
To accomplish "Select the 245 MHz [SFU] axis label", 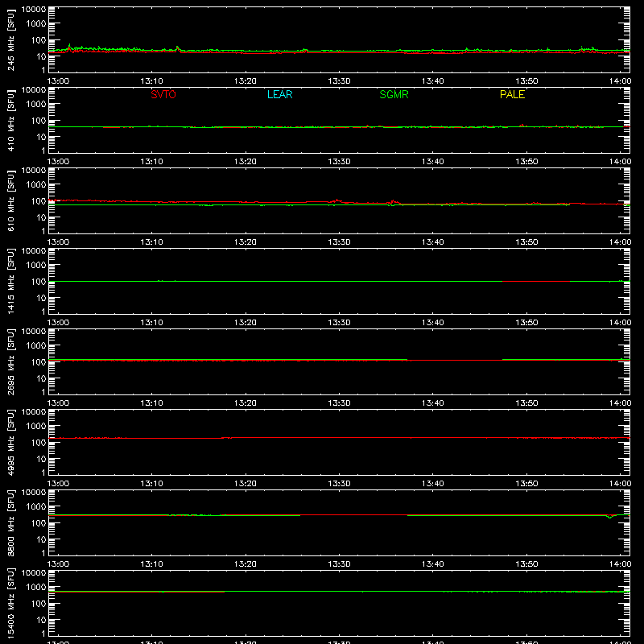I will pos(11,39).
